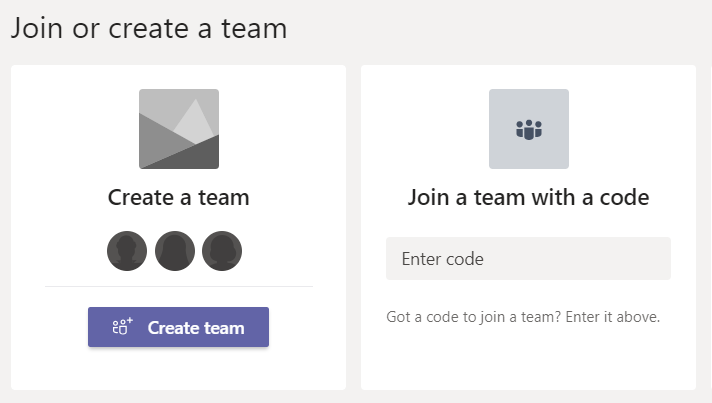The width and height of the screenshot is (712, 403).
Task: Click the partially visible card at right edge
Action: coord(711,227)
